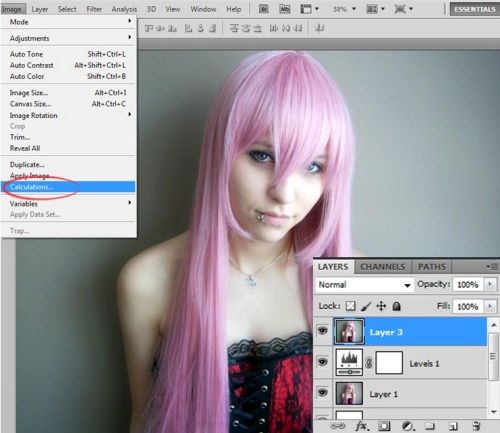Viewport: 500px width, 433px height.
Task: Delete layer using the trash icon
Action: [476, 426]
